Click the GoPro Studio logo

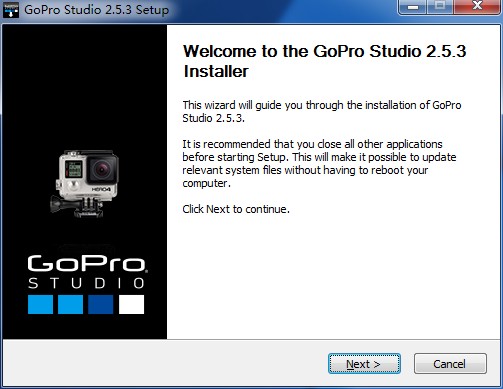[87, 284]
